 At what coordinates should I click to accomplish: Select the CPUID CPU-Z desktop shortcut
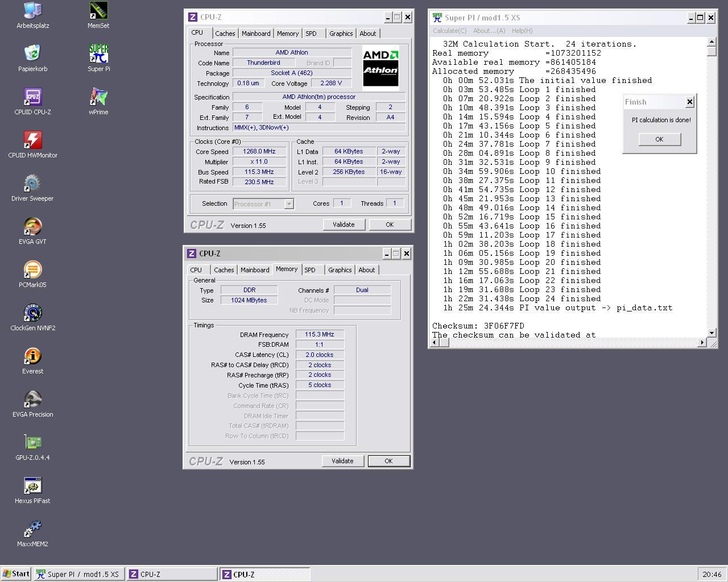point(32,101)
